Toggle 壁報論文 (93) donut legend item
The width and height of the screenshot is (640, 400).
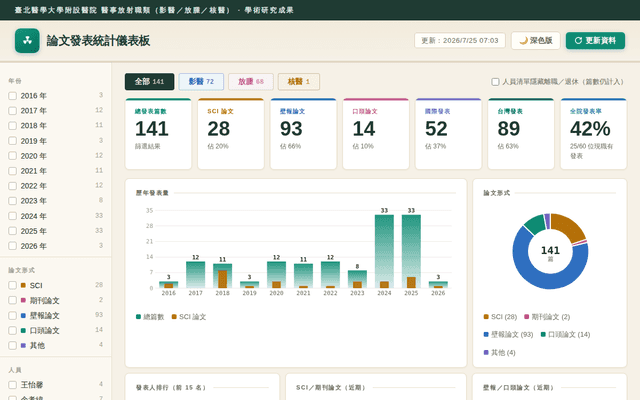[x=508, y=335]
